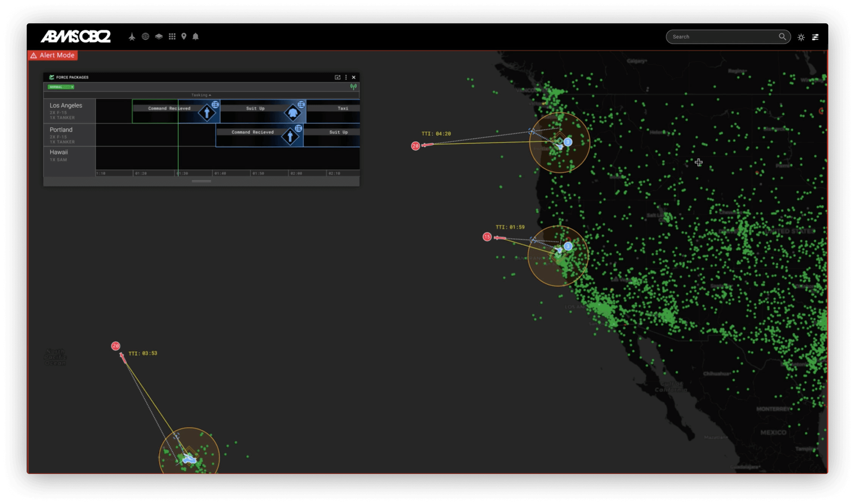Viewport: 855px width, 504px height.
Task: Select the aircraft tracking icon in the top toolbar
Action: coord(133,37)
